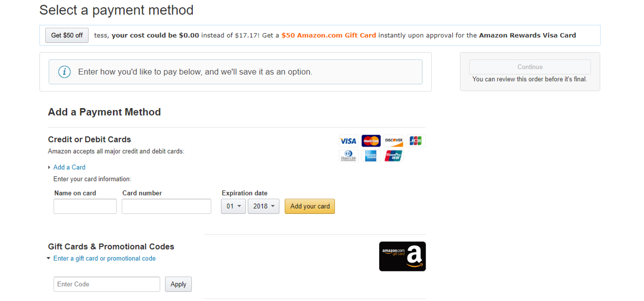Open the expiration month dropdown
Viewport: 644px width, 301px height.
[233, 206]
